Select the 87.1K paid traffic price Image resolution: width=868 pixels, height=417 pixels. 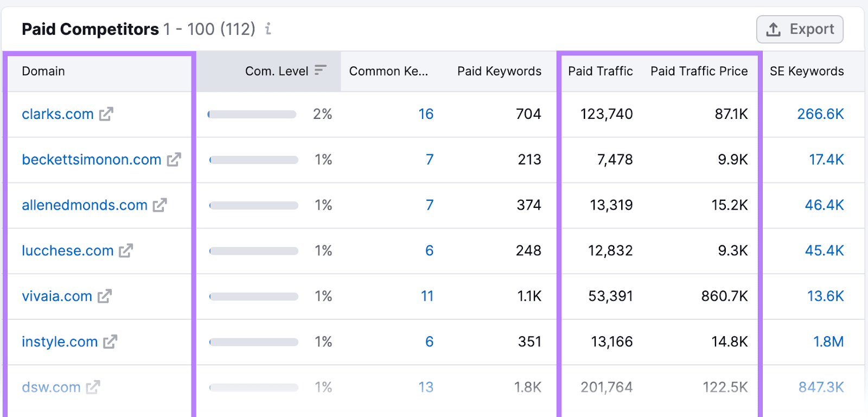click(731, 114)
